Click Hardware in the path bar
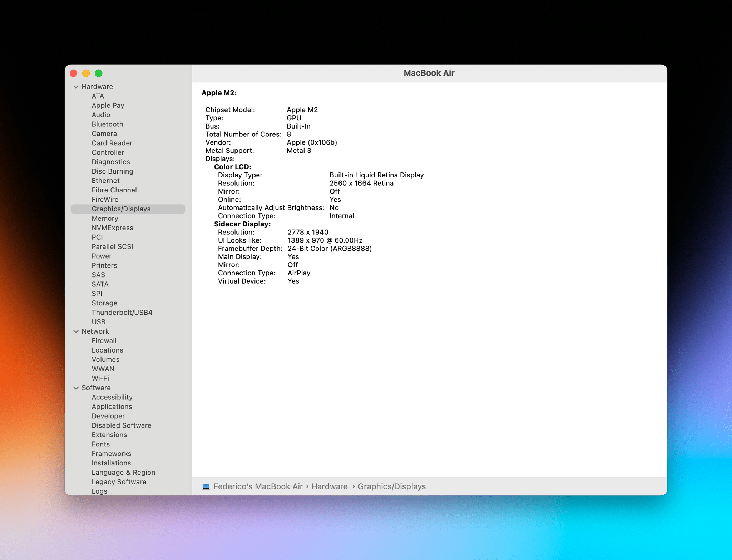The height and width of the screenshot is (560, 732). (329, 486)
